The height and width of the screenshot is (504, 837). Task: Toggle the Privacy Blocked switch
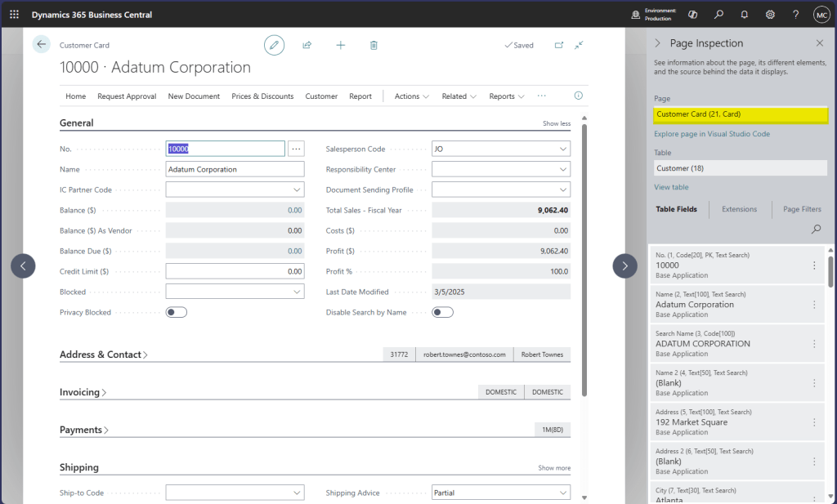click(x=177, y=312)
